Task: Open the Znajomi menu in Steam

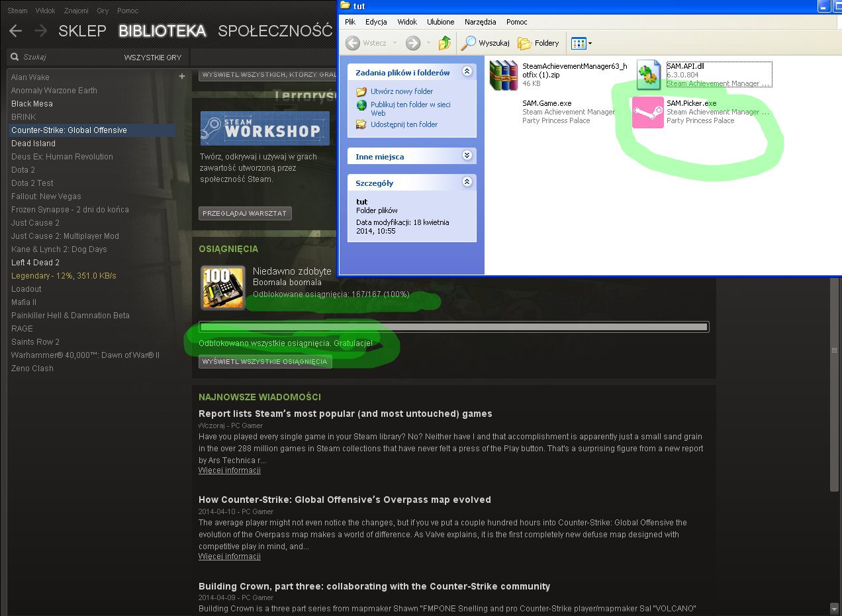Action: pyautogui.click(x=77, y=11)
